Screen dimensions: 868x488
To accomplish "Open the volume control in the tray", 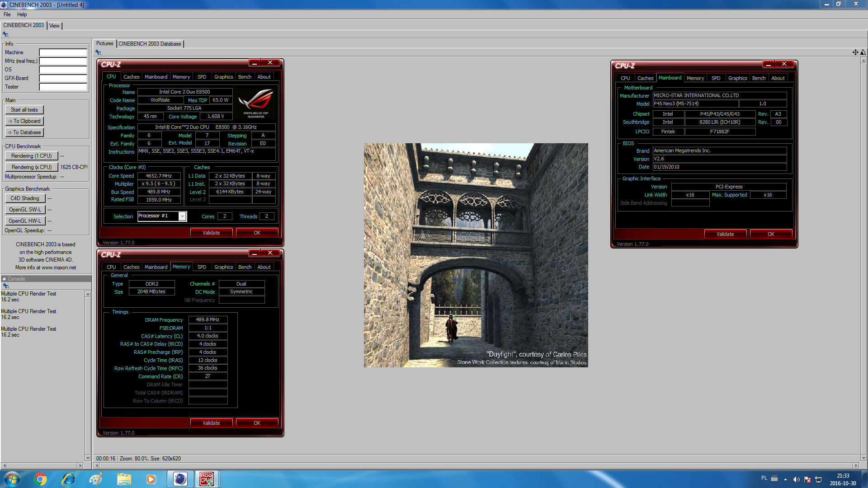I will 796,479.
